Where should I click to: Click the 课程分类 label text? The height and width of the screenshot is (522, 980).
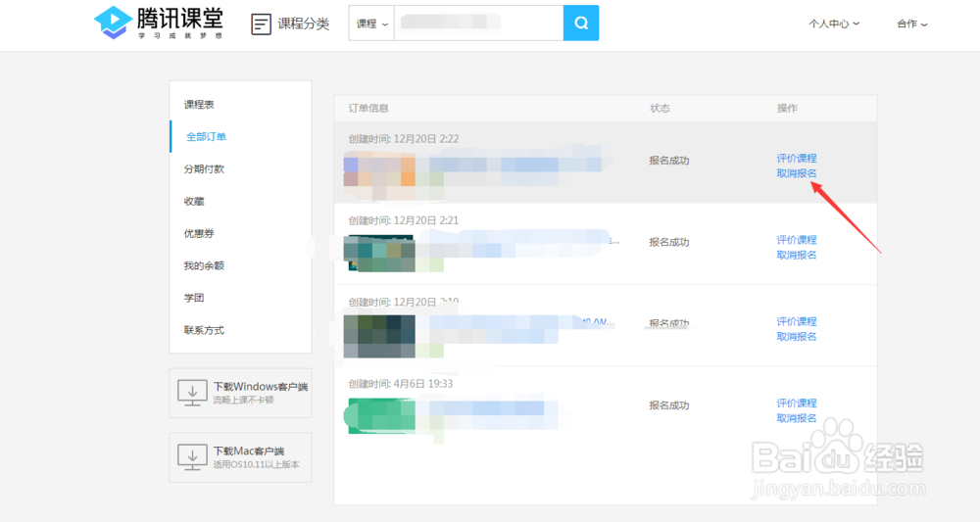coord(303,24)
